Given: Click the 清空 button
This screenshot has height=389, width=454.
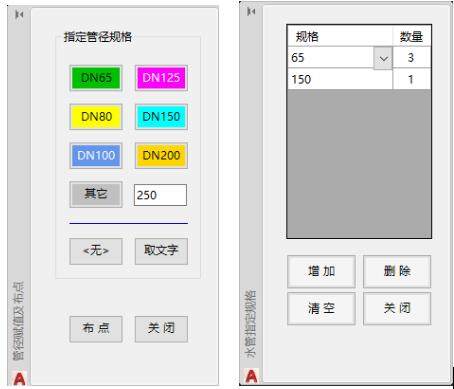Looking at the screenshot, I should pyautogui.click(x=321, y=308).
